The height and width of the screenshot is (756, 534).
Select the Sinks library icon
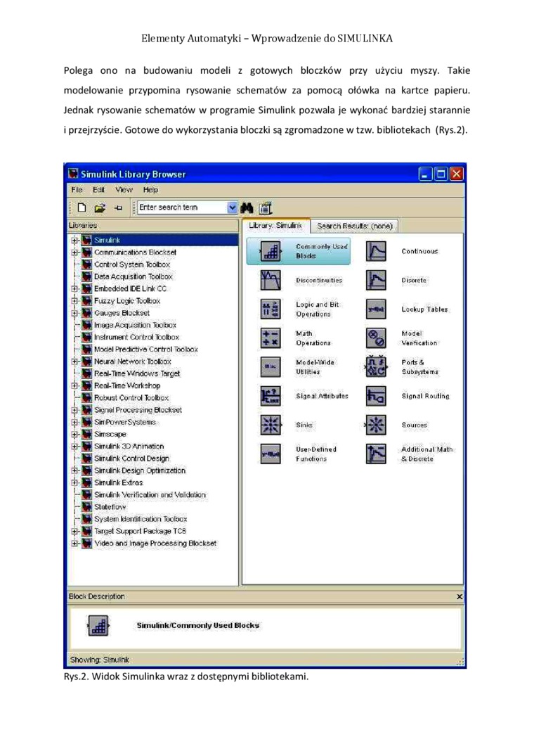[x=271, y=425]
